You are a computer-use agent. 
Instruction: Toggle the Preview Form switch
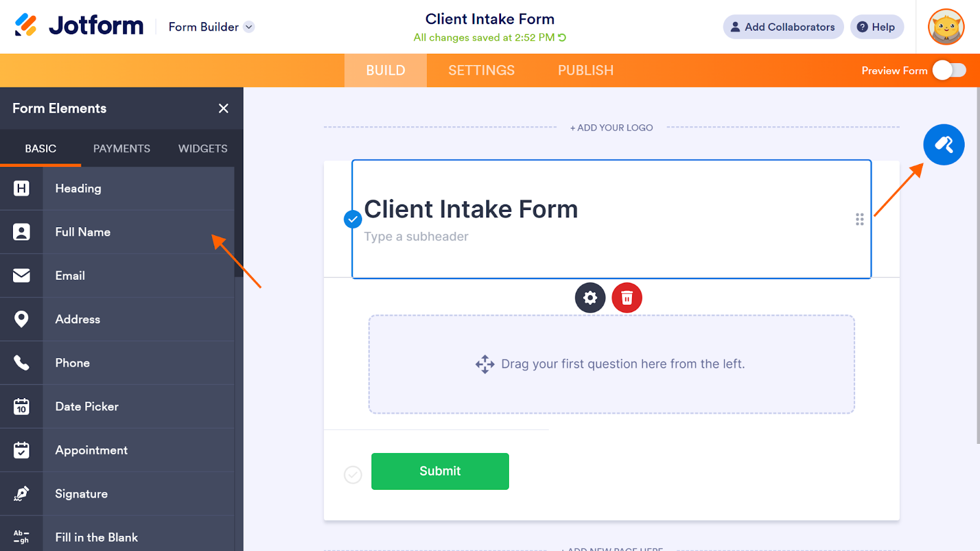click(x=949, y=70)
